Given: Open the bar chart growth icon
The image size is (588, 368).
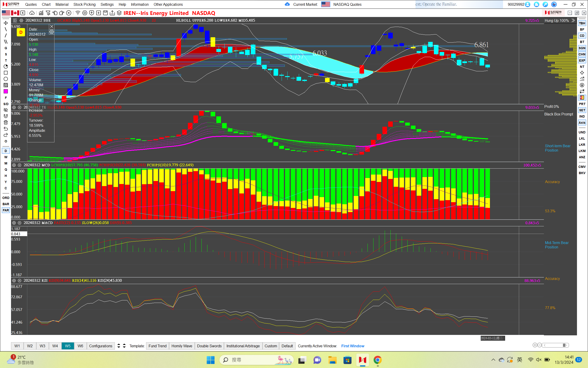Looking at the screenshot, I should 41,13.
